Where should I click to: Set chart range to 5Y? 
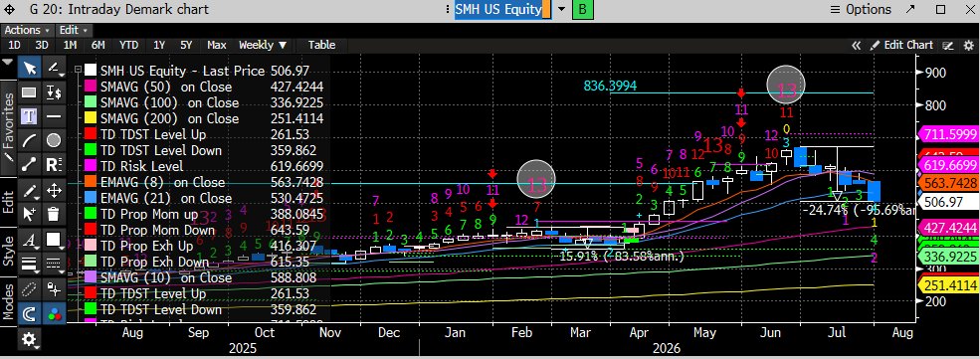coord(186,45)
